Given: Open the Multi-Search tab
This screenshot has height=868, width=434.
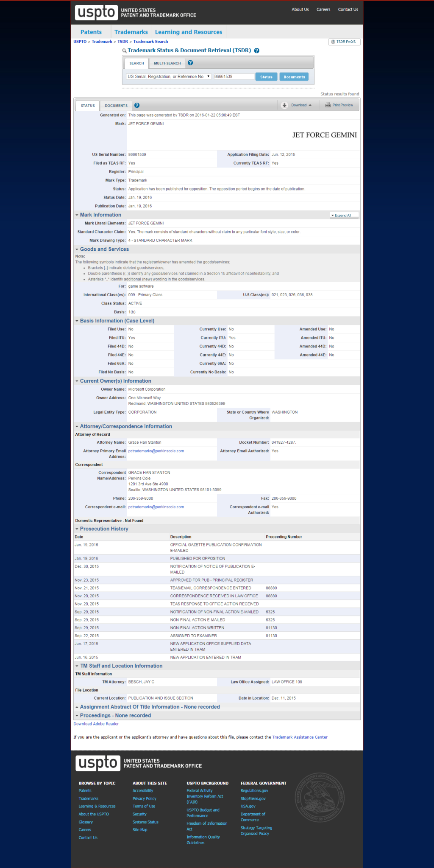Looking at the screenshot, I should [x=167, y=63].
